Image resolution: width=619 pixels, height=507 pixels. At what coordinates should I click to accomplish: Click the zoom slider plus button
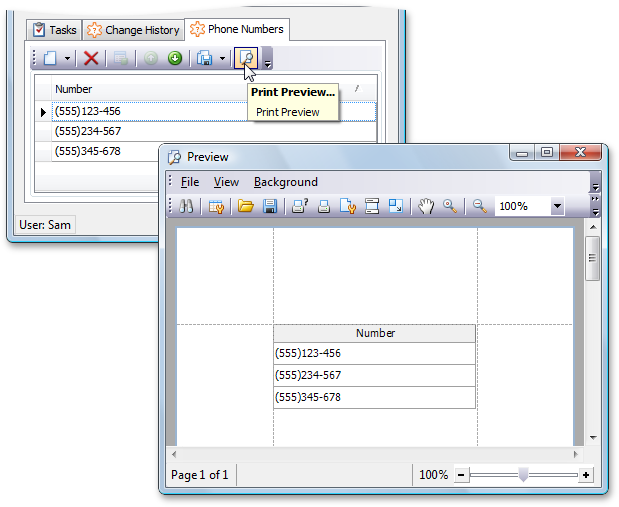pyautogui.click(x=586, y=475)
